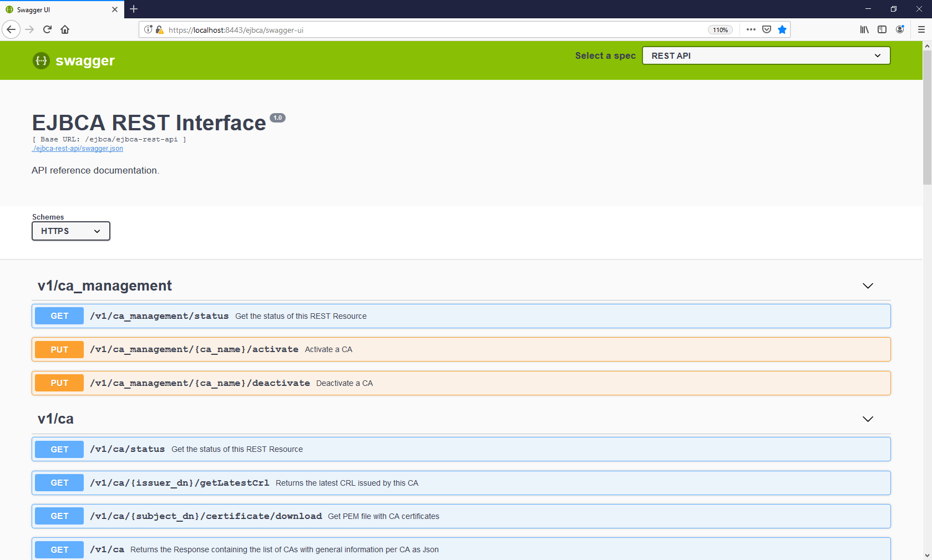Screen dimensions: 932x560
Task: Click the sidebars toggle icon
Action: coord(882,29)
